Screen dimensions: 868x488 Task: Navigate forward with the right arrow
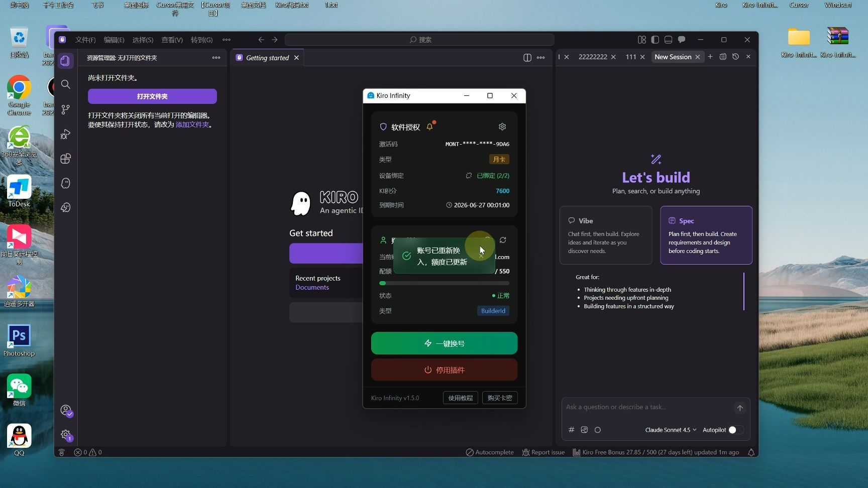pos(274,40)
